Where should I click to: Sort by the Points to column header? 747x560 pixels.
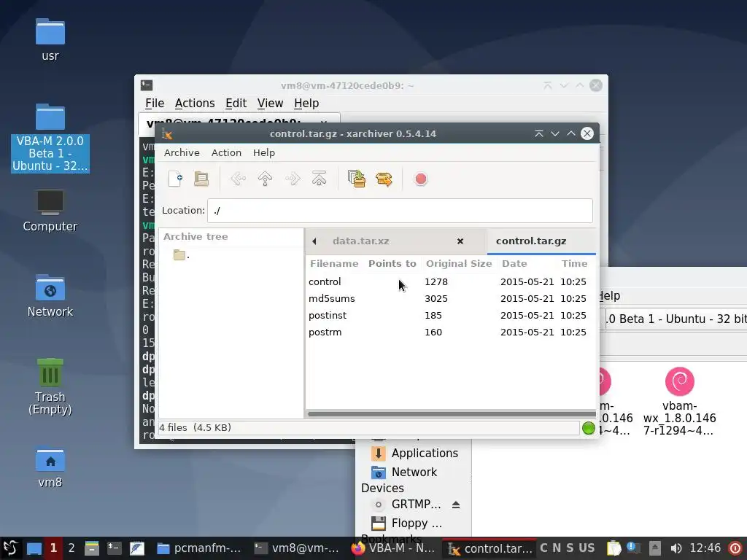click(392, 263)
